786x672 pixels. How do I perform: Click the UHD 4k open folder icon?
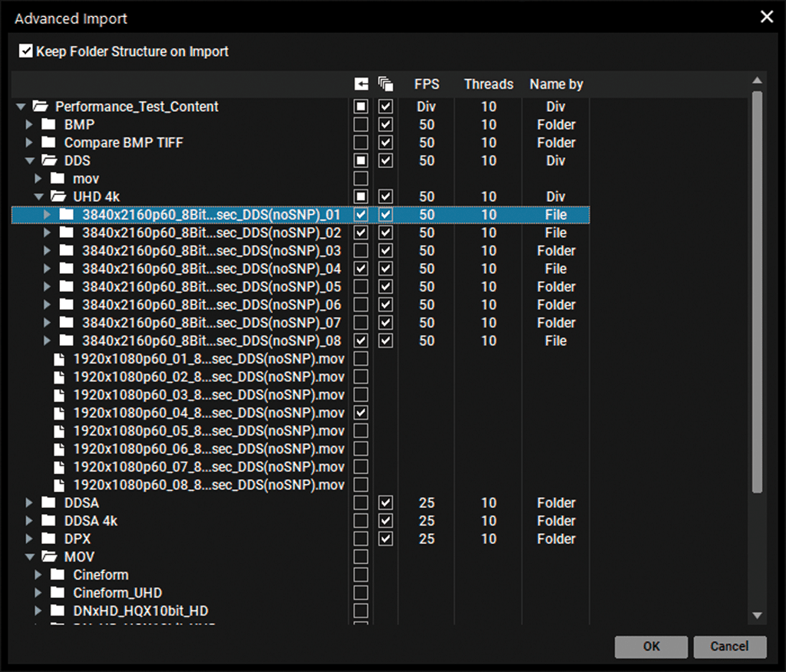(x=58, y=196)
